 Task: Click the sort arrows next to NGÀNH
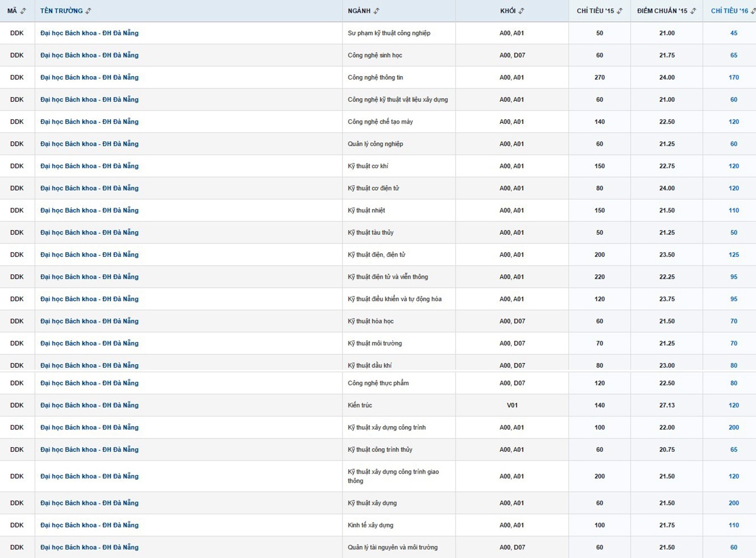coord(376,11)
